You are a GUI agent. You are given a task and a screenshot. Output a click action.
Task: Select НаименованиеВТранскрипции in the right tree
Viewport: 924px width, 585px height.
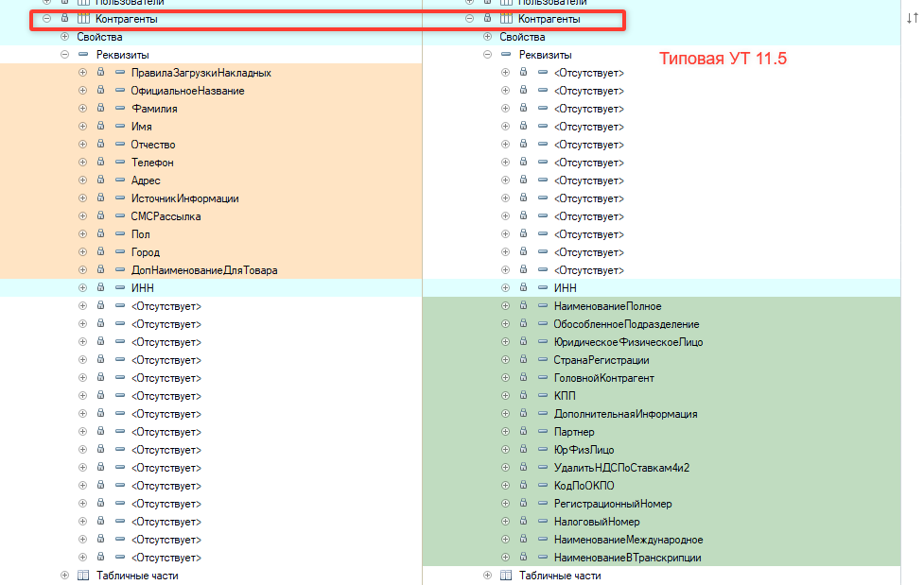click(x=627, y=558)
